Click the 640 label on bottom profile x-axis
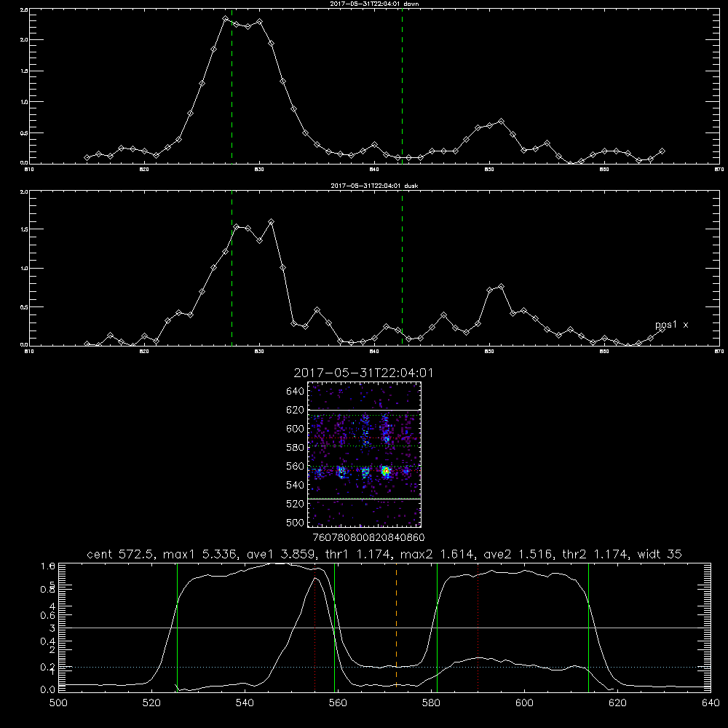Image resolution: width=728 pixels, height=728 pixels. (x=711, y=703)
